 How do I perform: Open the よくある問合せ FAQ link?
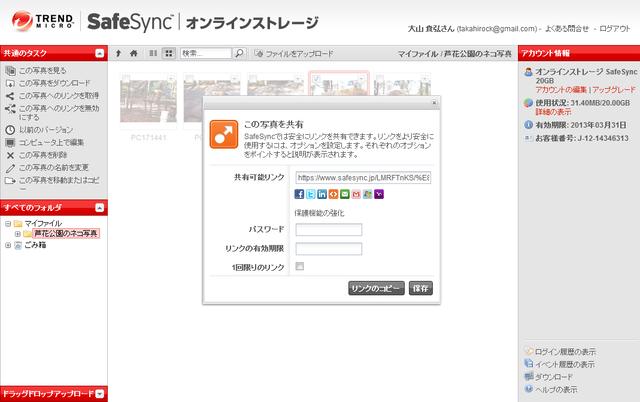[567, 29]
